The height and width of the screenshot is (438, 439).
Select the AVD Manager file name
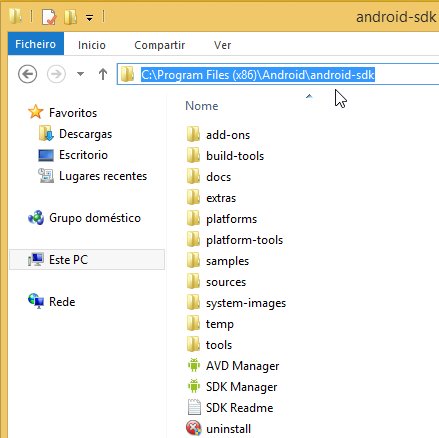[243, 366]
